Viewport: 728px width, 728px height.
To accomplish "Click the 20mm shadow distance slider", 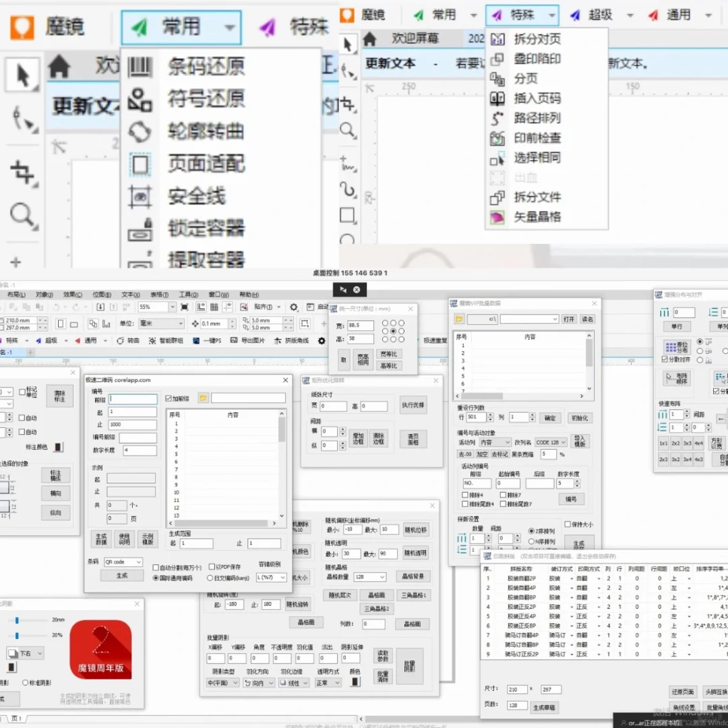I will coord(17,620).
